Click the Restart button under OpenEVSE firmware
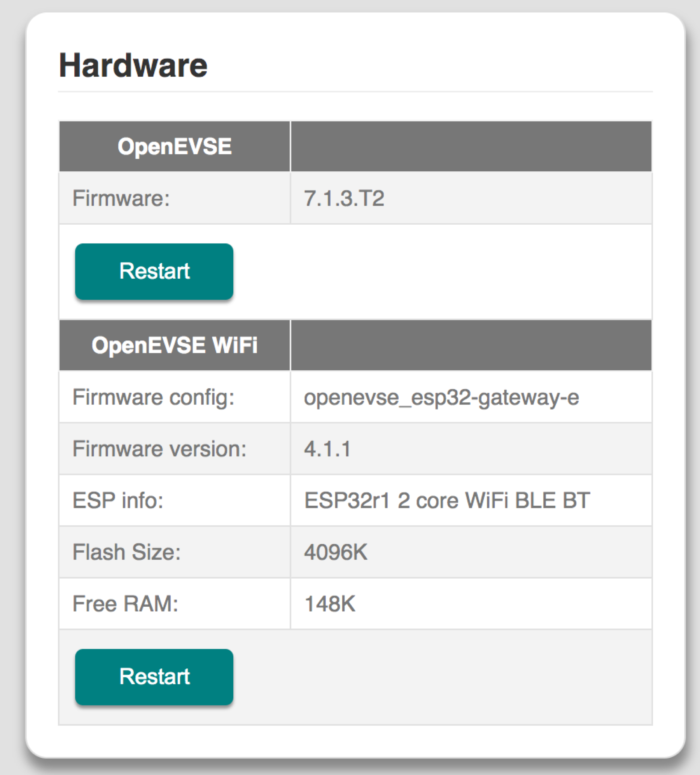The height and width of the screenshot is (775, 700). tap(154, 271)
